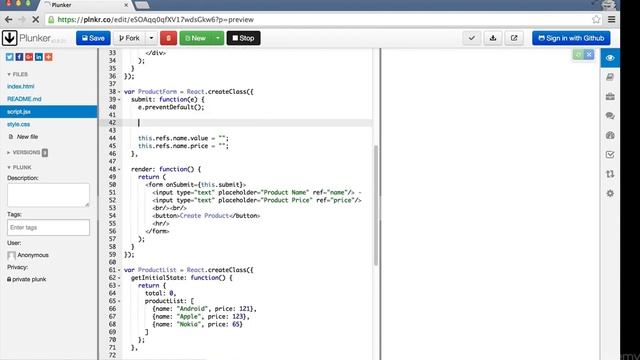Sign in with Github

click(571, 38)
